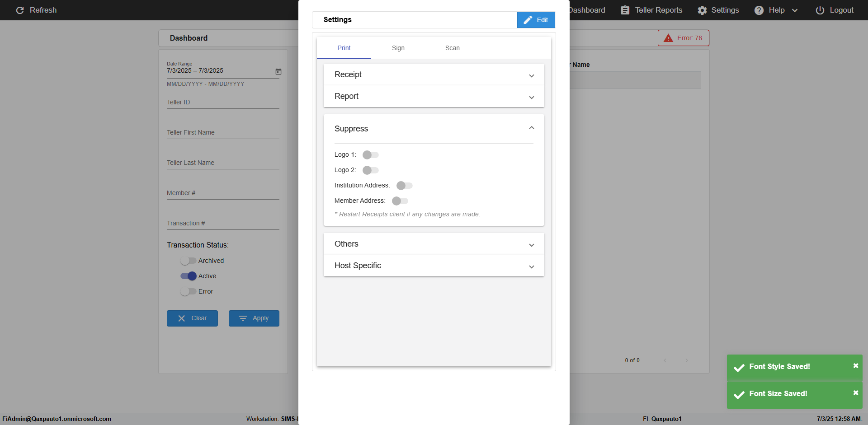Click the Transaction # input field
This screenshot has height=425, width=868.
coord(223,223)
